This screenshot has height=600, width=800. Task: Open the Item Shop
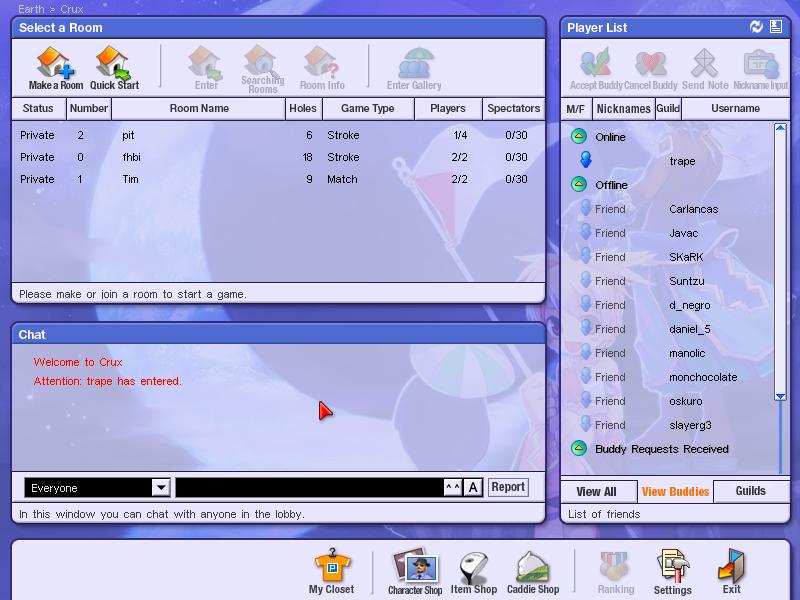click(473, 571)
